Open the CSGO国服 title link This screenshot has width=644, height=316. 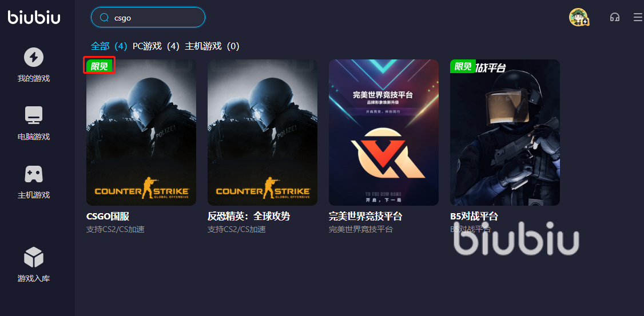[x=108, y=216]
